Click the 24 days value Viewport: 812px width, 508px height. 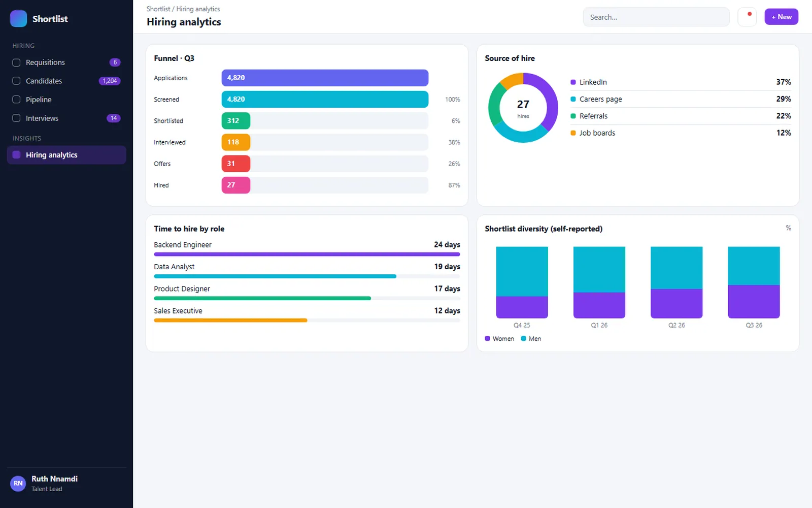click(447, 245)
